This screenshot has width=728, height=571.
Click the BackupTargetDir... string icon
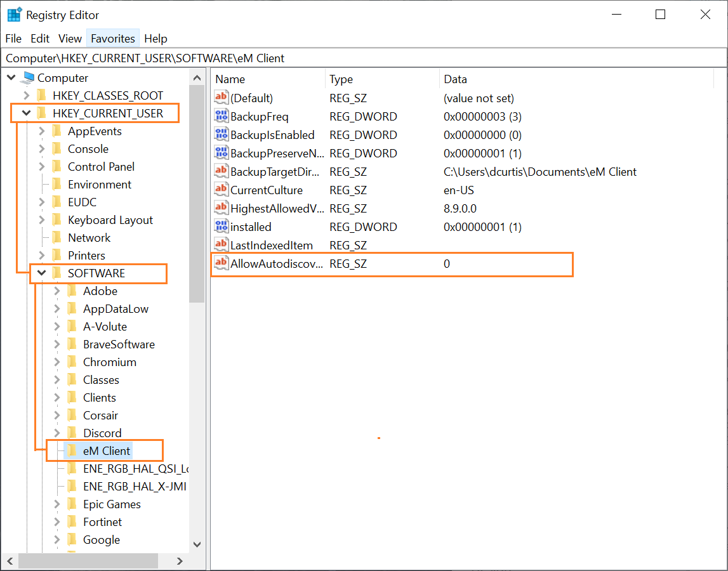point(221,171)
